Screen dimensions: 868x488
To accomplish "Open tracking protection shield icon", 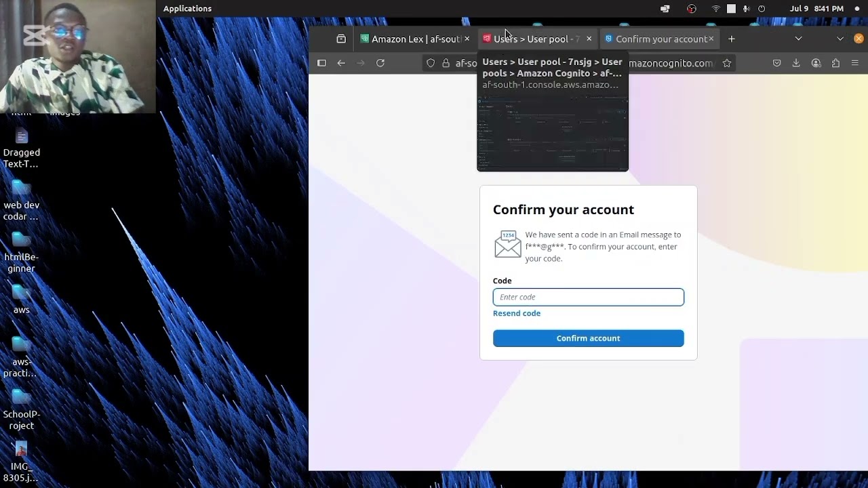I will 431,63.
